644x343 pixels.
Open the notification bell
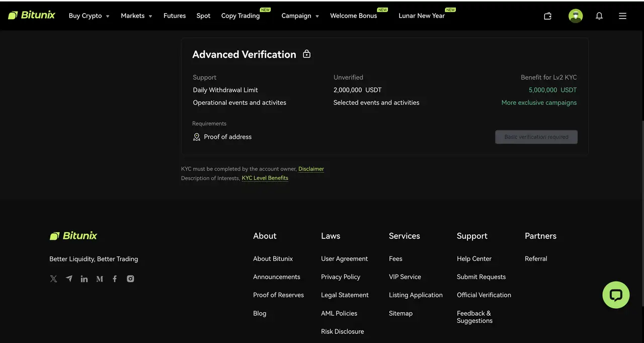(599, 16)
